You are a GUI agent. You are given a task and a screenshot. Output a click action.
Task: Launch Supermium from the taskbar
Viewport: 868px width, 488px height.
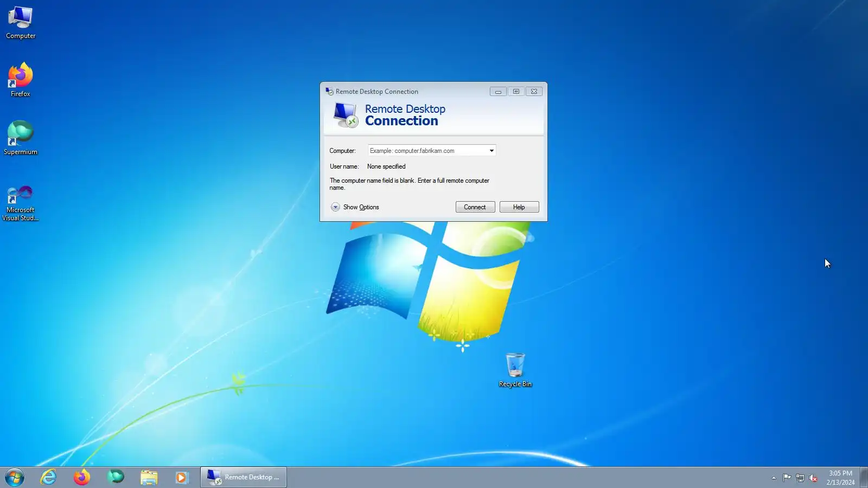click(x=116, y=477)
